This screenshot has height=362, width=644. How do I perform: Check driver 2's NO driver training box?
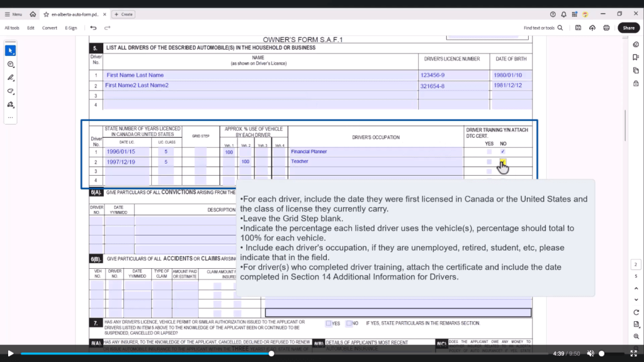coord(502,162)
